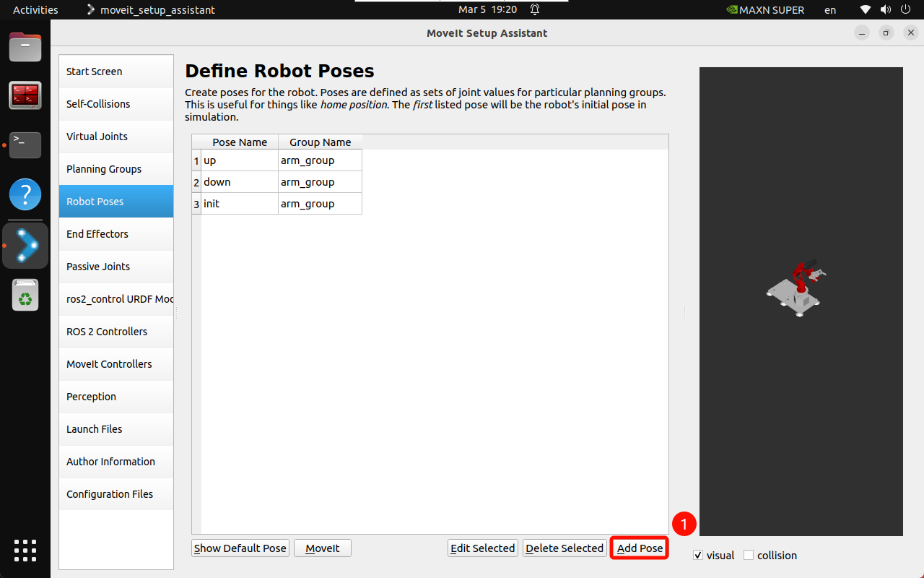Select row header number 3
The image size is (924, 578).
[196, 204]
